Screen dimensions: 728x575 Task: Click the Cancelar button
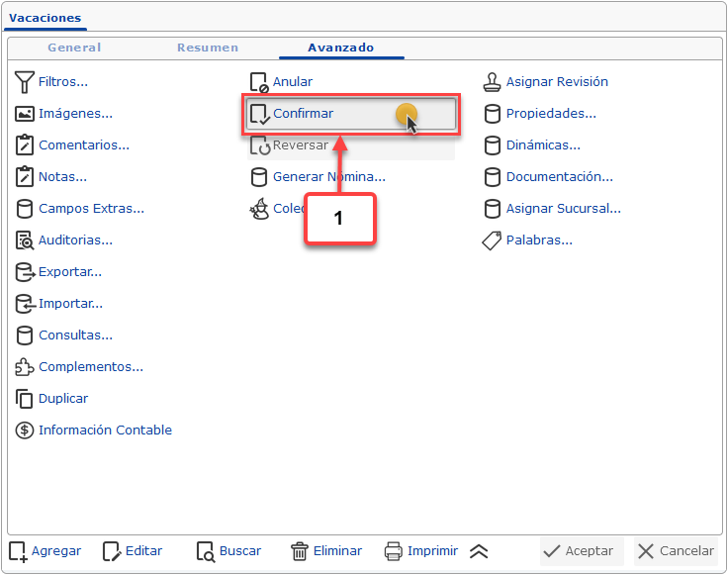pyautogui.click(x=676, y=551)
